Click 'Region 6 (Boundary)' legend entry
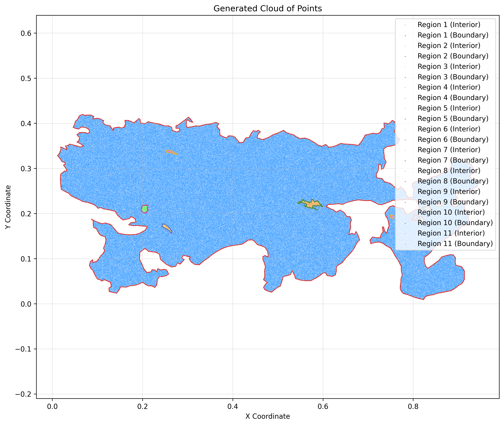The width and height of the screenshot is (504, 425). pyautogui.click(x=453, y=139)
